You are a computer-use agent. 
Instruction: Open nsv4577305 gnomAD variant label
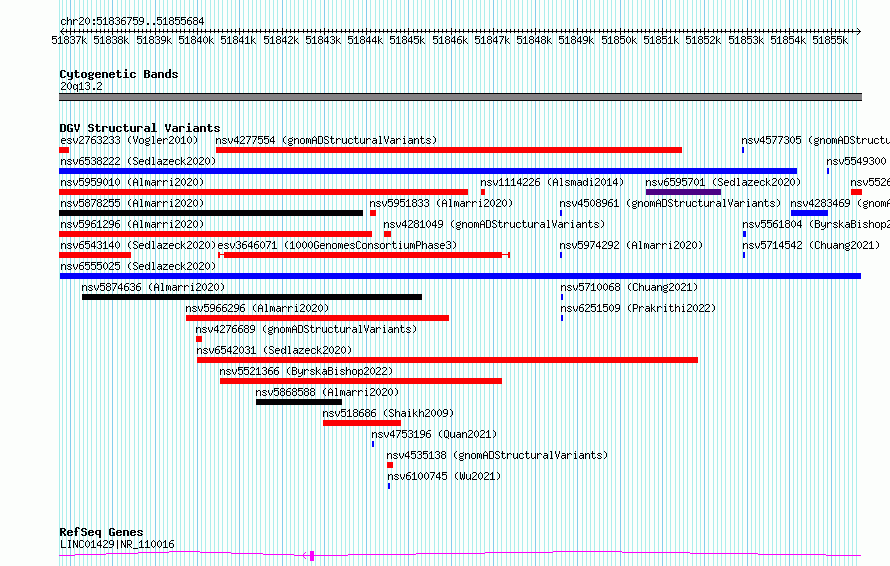[816, 140]
